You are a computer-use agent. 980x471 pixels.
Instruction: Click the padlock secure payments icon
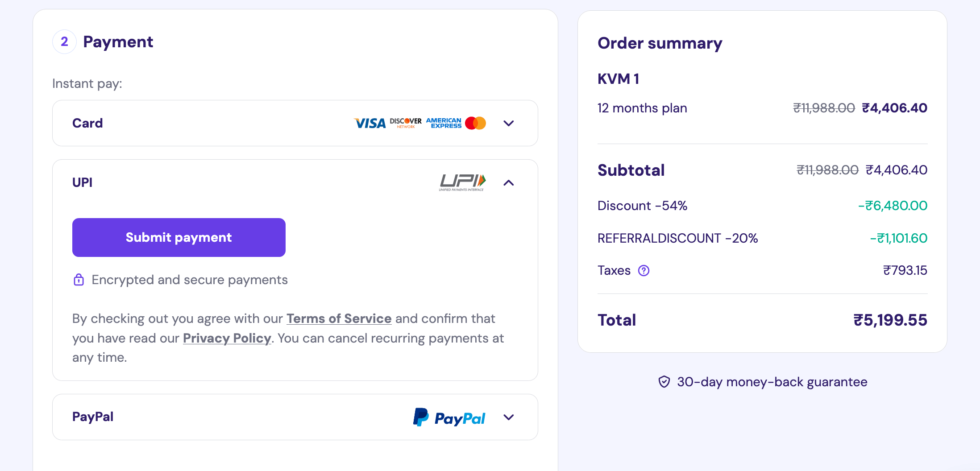[x=79, y=280]
